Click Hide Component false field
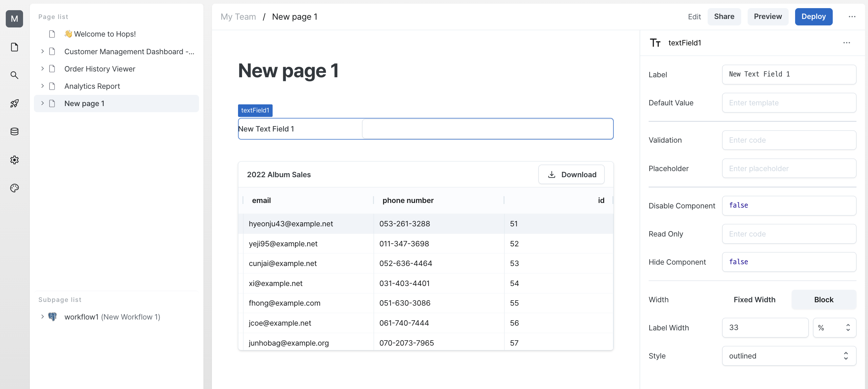This screenshot has height=389, width=868. 789,262
